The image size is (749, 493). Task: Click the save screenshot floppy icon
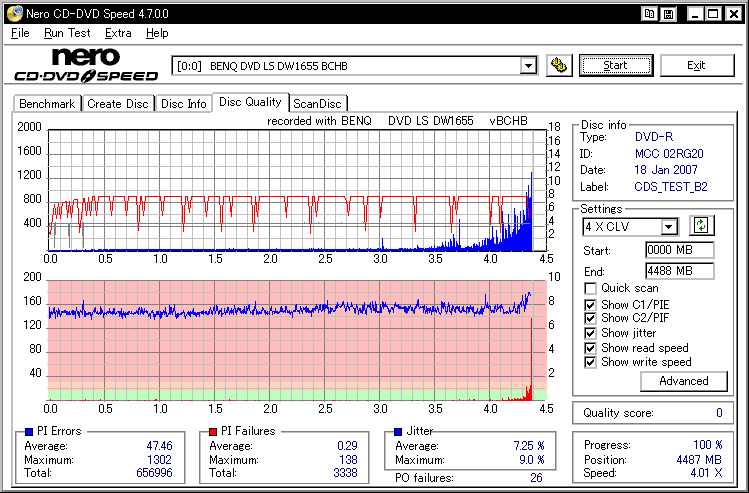click(670, 13)
